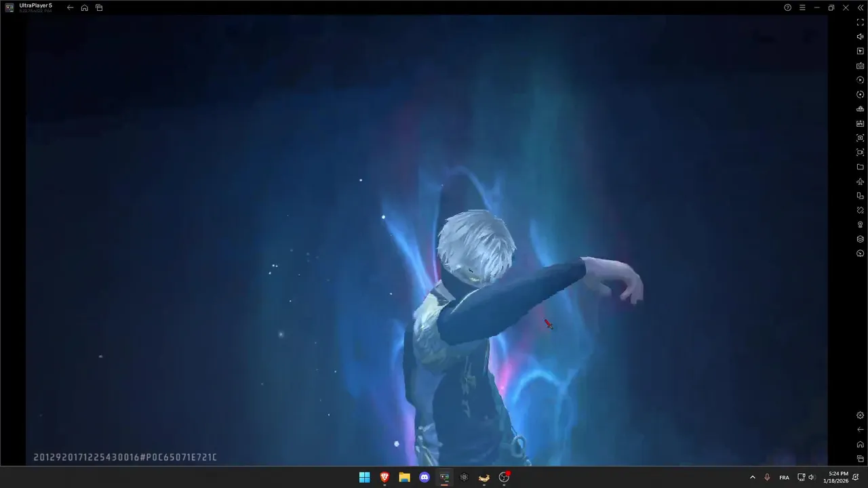Click the back arrow at sidebar bottom

click(861, 430)
